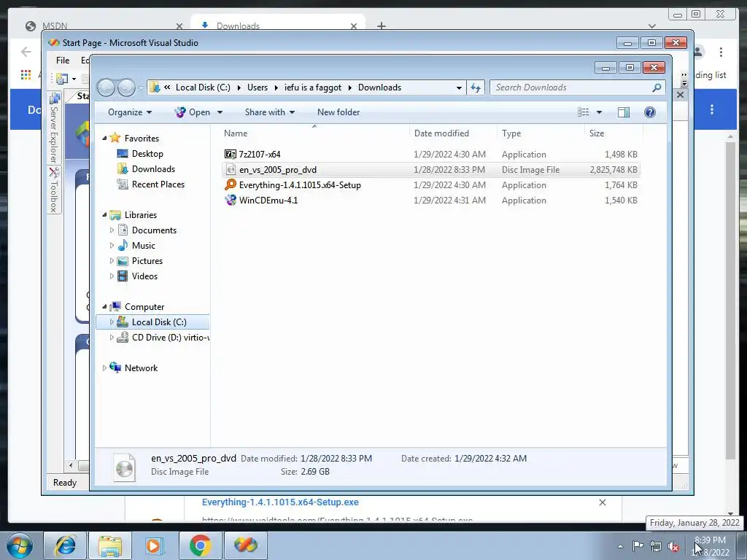Open the Windows Start menu
The width and height of the screenshot is (747, 560).
(20, 545)
